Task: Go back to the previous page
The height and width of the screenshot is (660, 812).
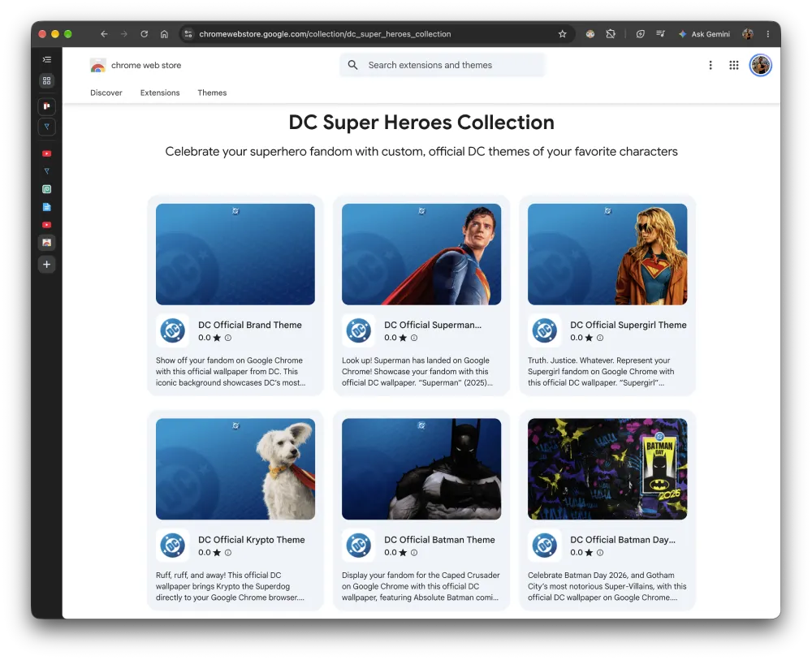Action: click(x=104, y=34)
